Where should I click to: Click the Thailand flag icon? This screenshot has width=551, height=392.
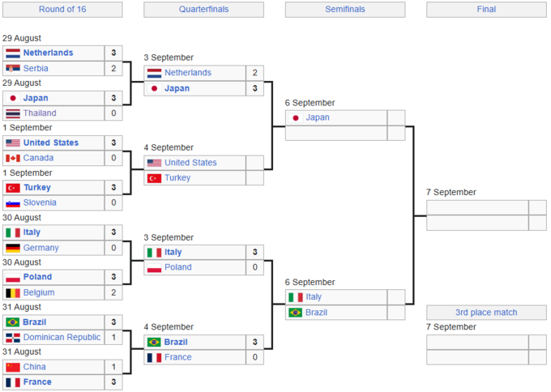click(12, 113)
